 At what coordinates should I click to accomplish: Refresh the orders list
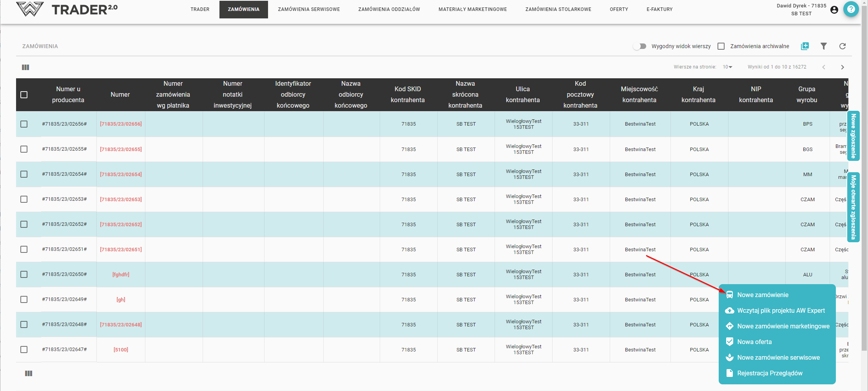point(843,46)
